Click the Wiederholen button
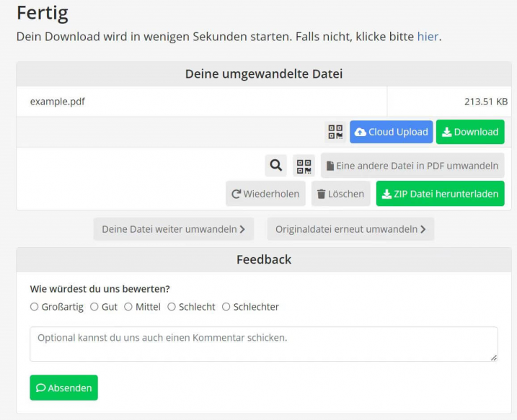Screen dimensions: 517x420 [x=265, y=194]
